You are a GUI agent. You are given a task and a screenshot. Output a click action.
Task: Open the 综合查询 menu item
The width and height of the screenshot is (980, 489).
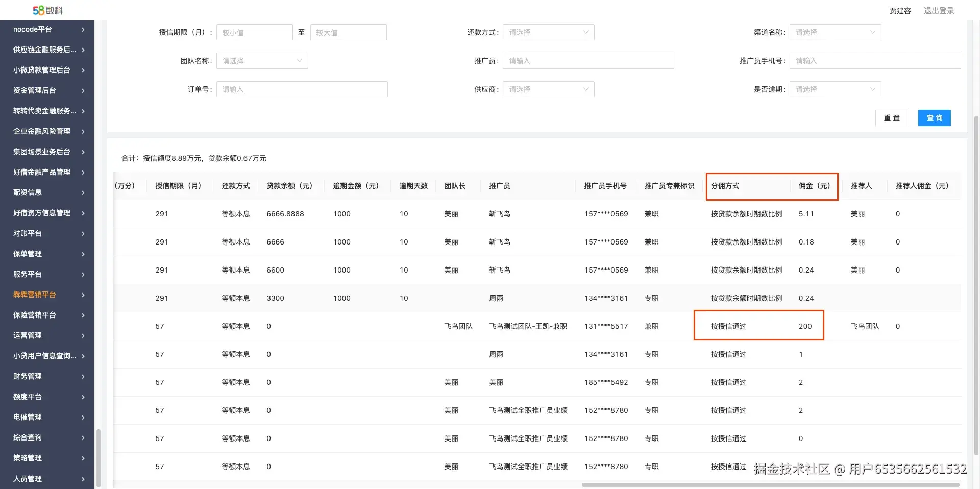click(x=47, y=438)
